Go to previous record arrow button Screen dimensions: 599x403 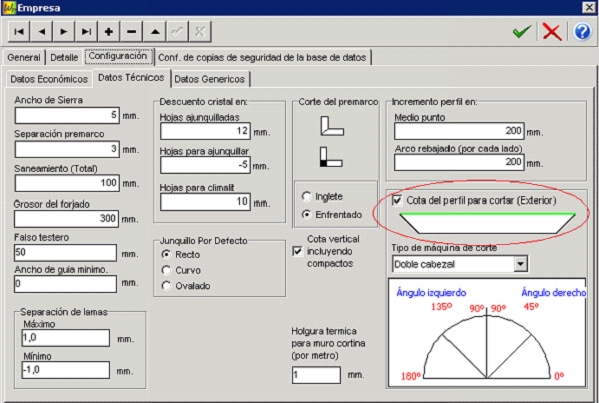(41, 31)
